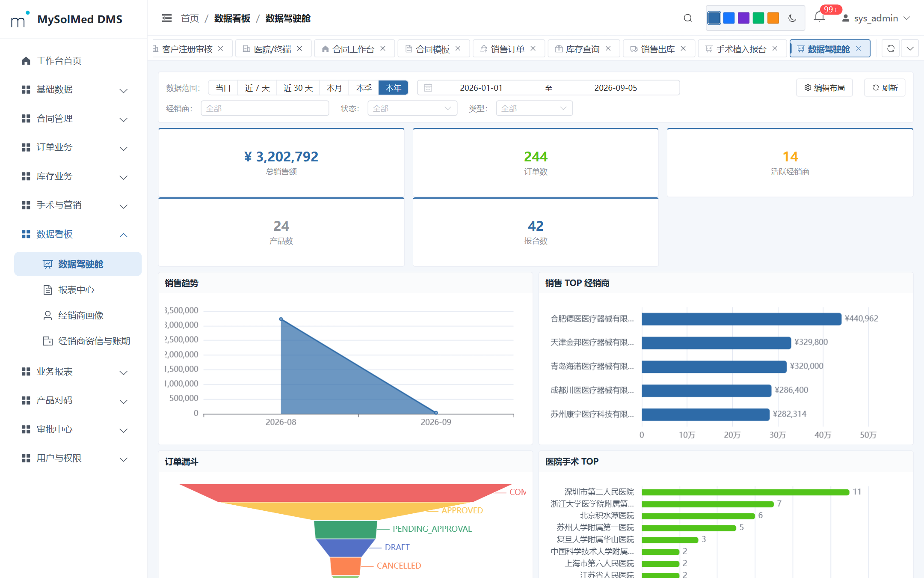Select the orange theme color swatch
Image resolution: width=924 pixels, height=578 pixels.
click(773, 18)
